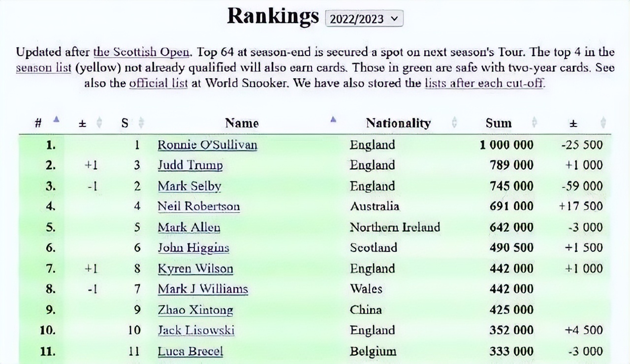
Task: Visit the lists after each cut-off link
Action: pyautogui.click(x=484, y=83)
